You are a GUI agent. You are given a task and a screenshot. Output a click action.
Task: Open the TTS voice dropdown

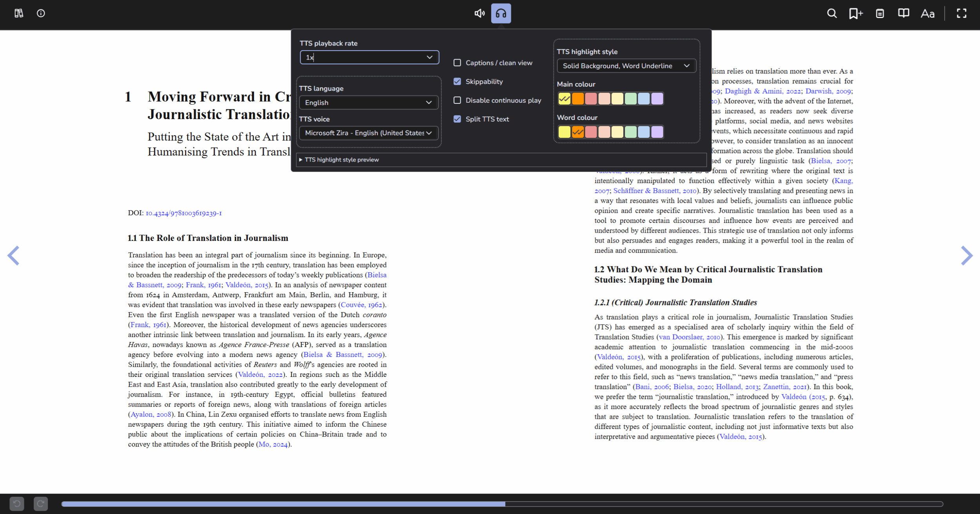368,133
